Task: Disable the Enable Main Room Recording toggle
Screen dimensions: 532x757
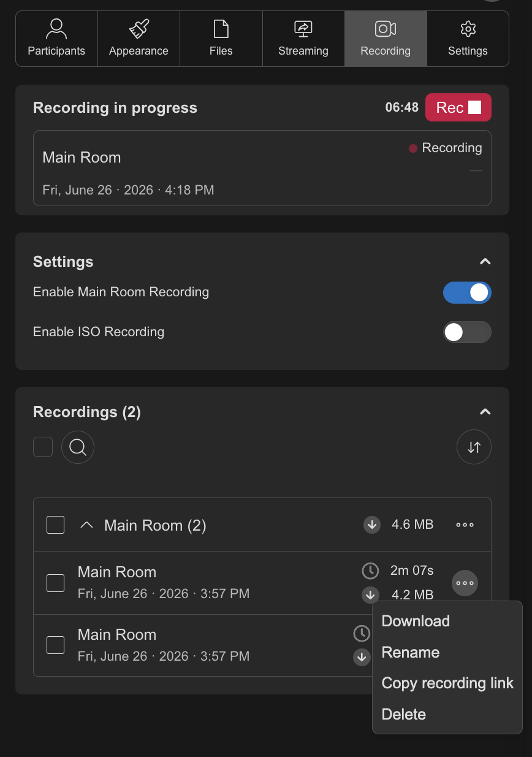Action: point(467,293)
